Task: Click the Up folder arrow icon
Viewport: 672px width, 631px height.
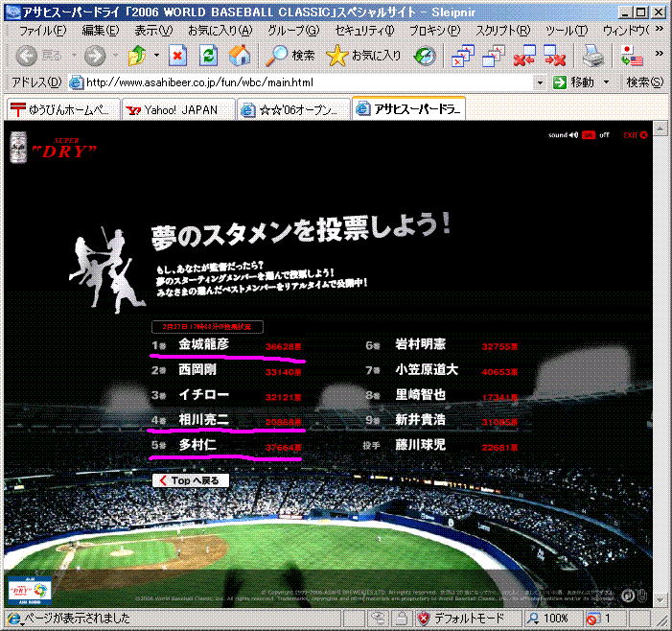Action: point(137,56)
